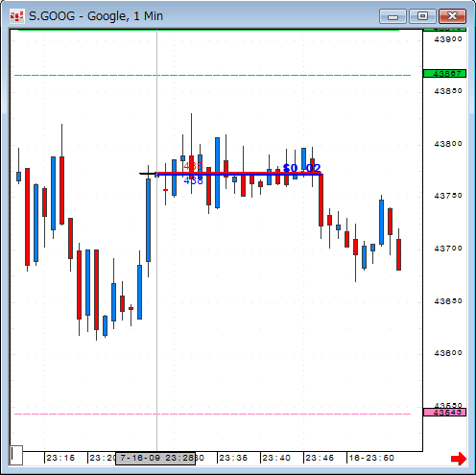Click the 43700 price axis label
This screenshot has height=475, width=476.
pyautogui.click(x=448, y=249)
